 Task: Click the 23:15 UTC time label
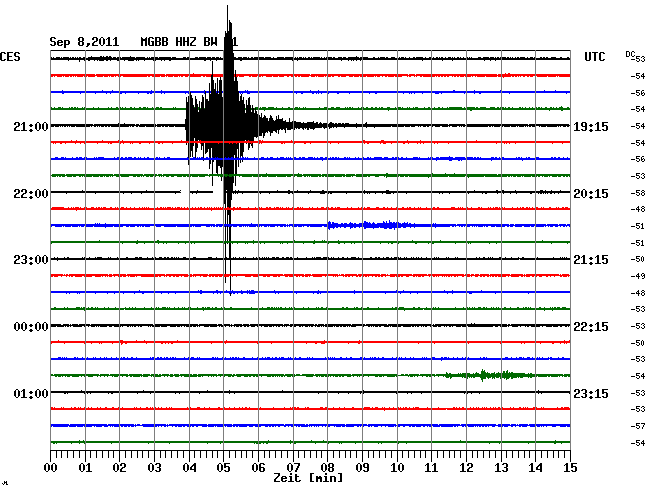(591, 393)
